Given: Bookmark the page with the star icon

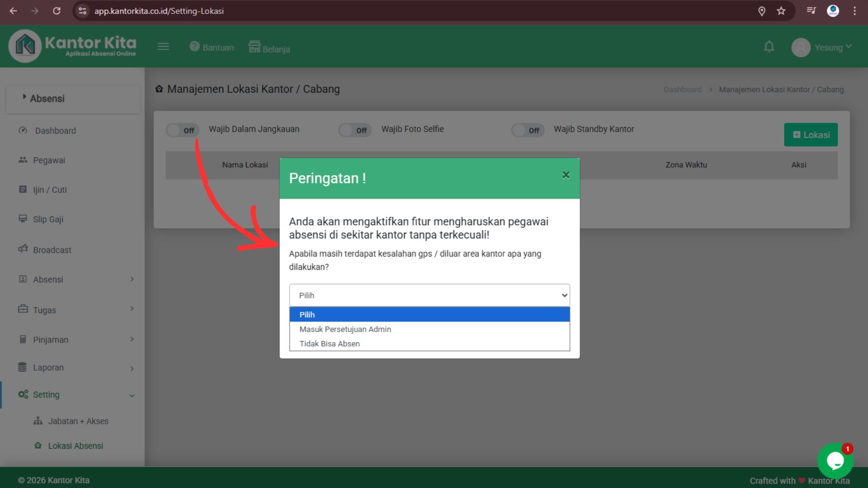Looking at the screenshot, I should point(781,11).
